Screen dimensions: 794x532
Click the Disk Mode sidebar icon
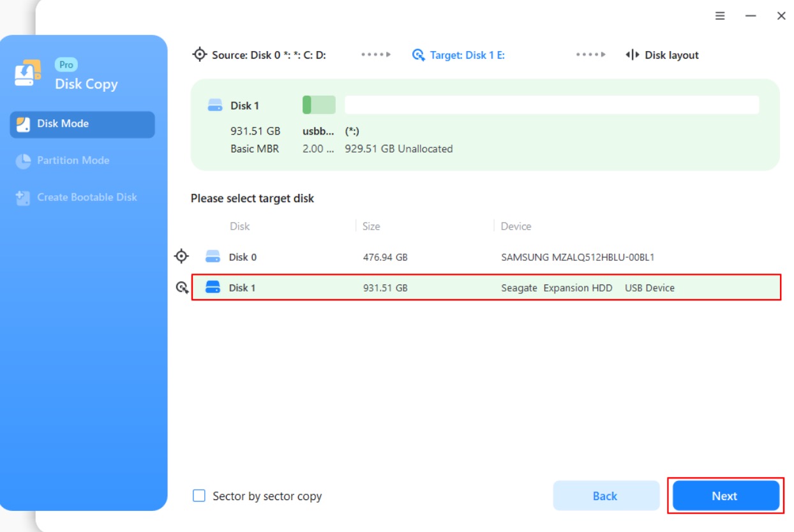point(23,124)
